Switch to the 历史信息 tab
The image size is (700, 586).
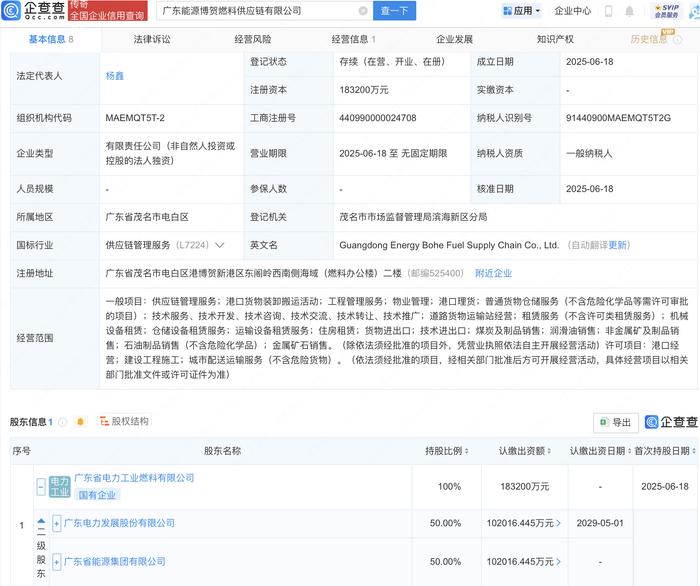pyautogui.click(x=649, y=40)
